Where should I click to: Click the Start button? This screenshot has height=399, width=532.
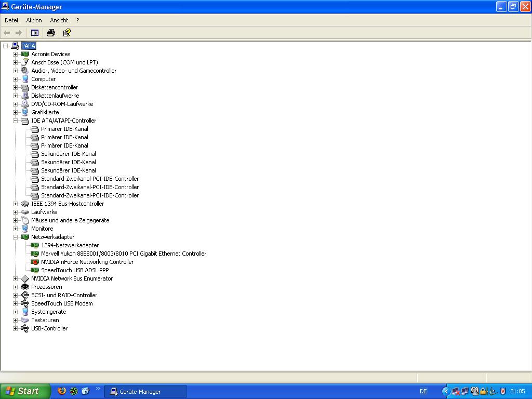pyautogui.click(x=25, y=391)
